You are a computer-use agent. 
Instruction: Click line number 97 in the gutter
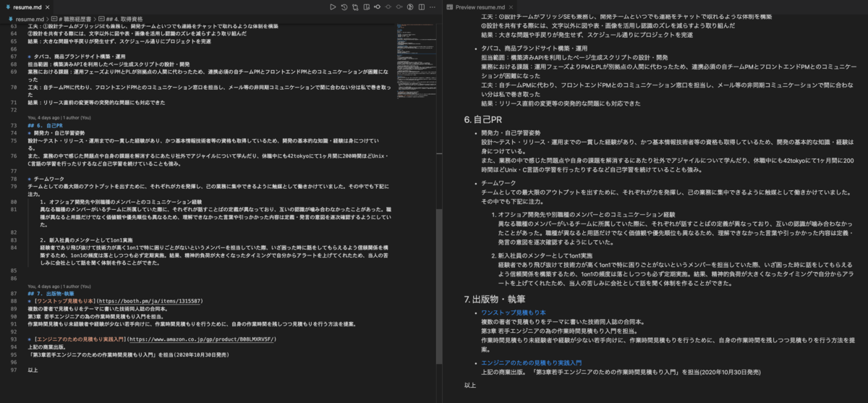point(13,370)
